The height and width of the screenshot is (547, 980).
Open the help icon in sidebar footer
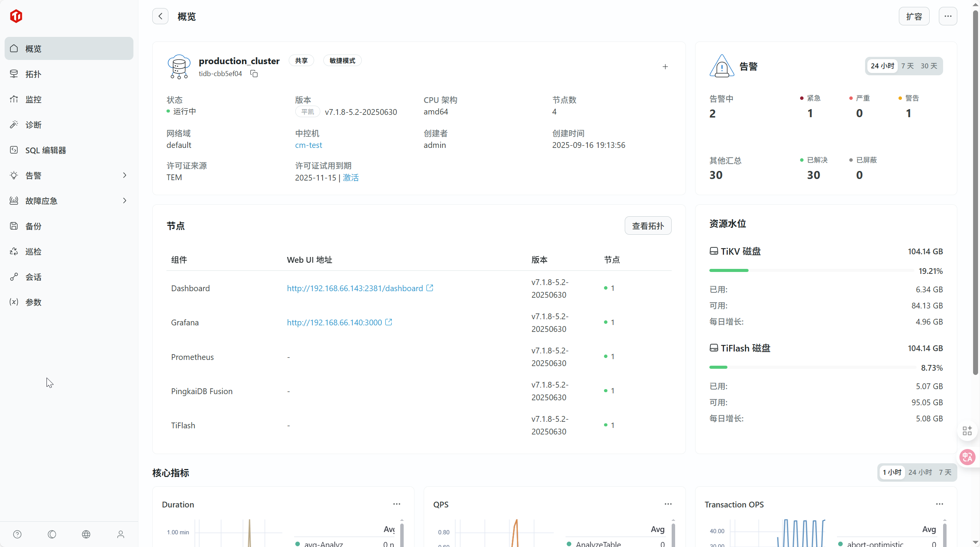click(x=17, y=534)
